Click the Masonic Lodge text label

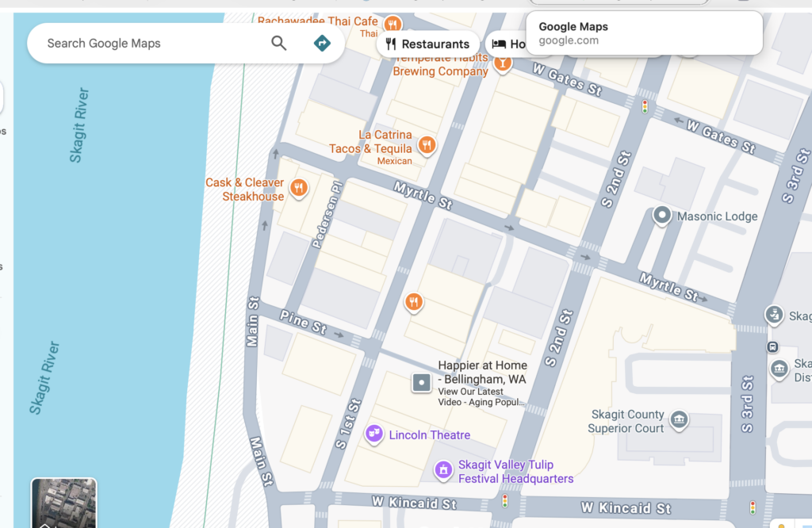click(x=718, y=216)
